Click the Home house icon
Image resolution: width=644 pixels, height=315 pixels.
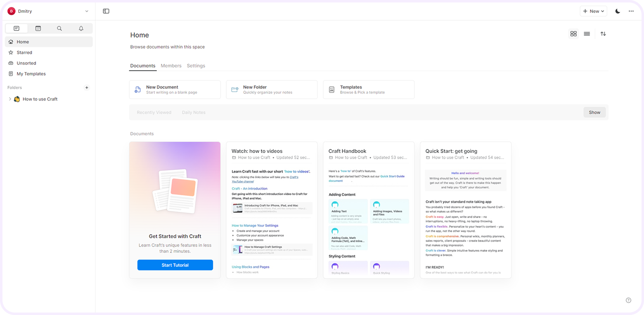click(x=11, y=42)
